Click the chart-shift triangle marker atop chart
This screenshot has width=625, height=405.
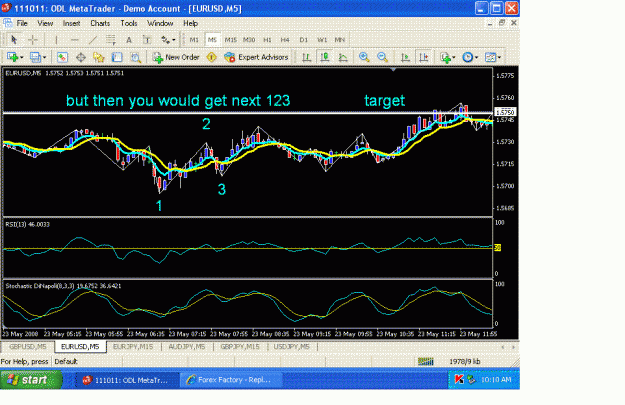point(393,70)
